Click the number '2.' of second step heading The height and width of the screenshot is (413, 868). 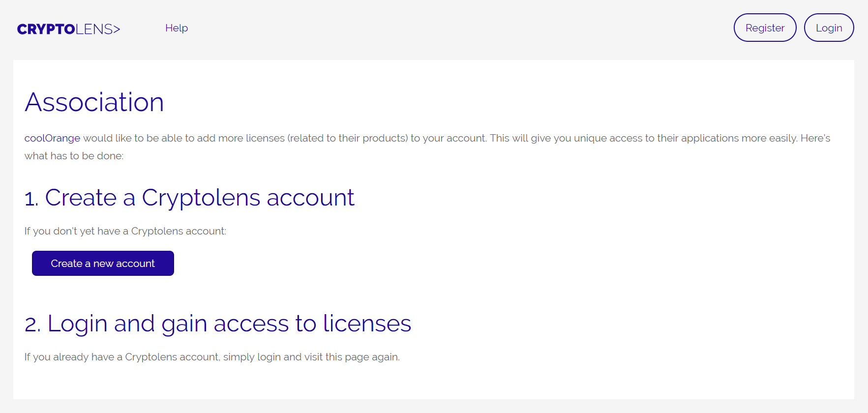click(32, 324)
